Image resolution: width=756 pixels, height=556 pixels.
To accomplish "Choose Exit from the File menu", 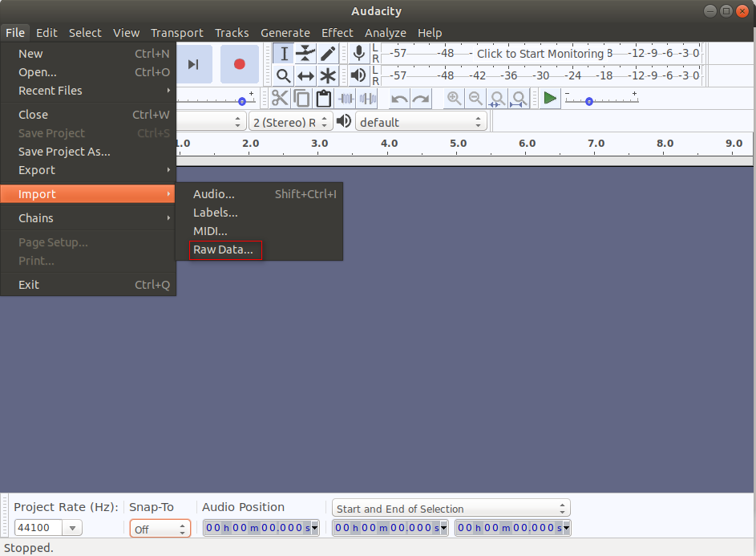I will (x=88, y=285).
